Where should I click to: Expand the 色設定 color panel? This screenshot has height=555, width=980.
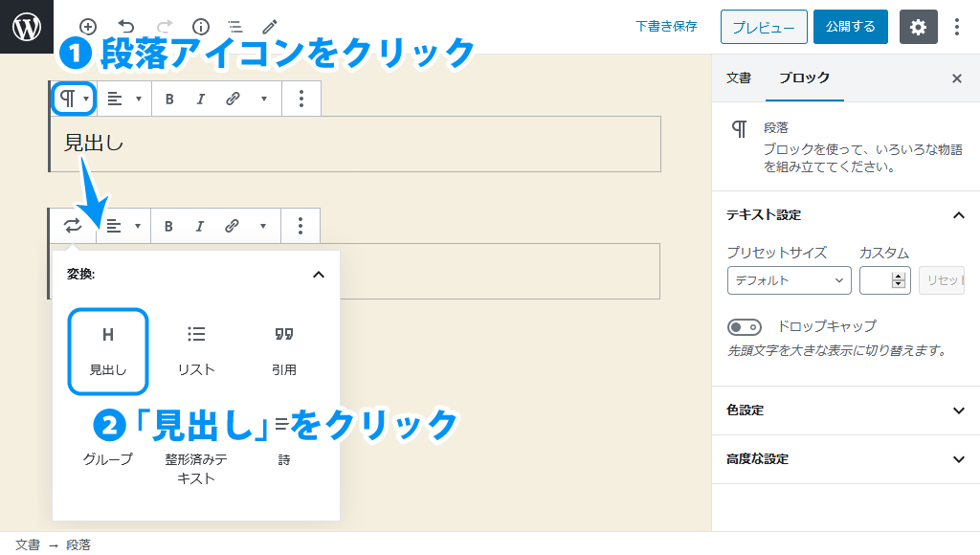click(x=846, y=411)
